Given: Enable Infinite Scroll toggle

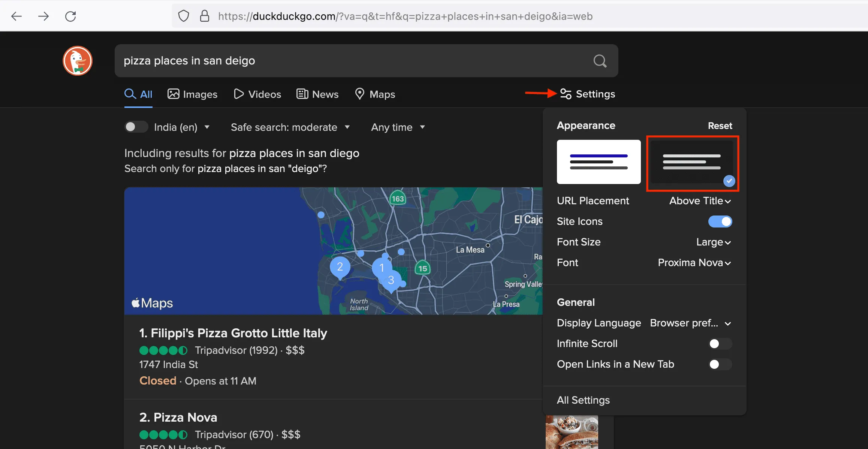Looking at the screenshot, I should (720, 344).
